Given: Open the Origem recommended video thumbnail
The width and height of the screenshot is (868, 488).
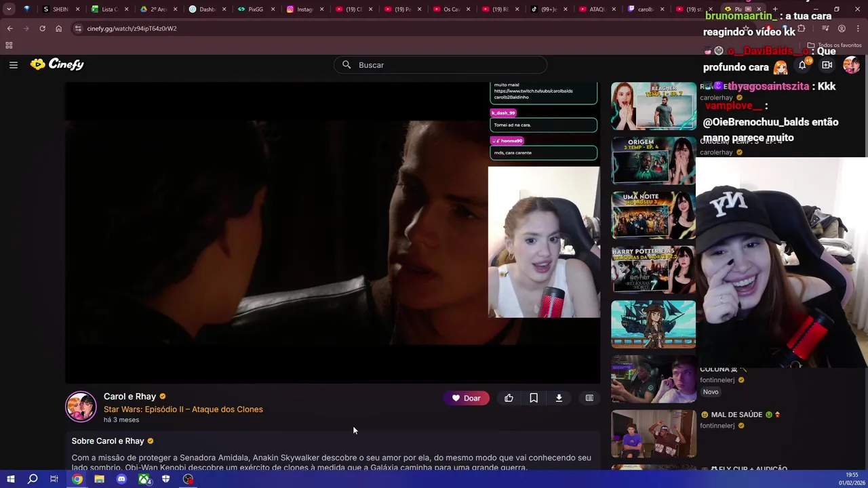Looking at the screenshot, I should tap(653, 161).
